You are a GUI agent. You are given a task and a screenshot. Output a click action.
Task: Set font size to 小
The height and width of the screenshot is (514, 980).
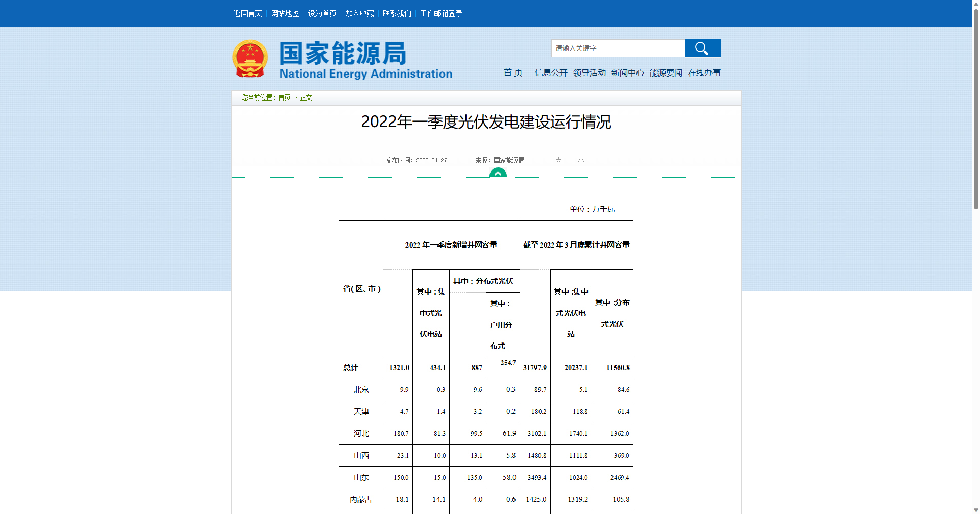tap(581, 161)
